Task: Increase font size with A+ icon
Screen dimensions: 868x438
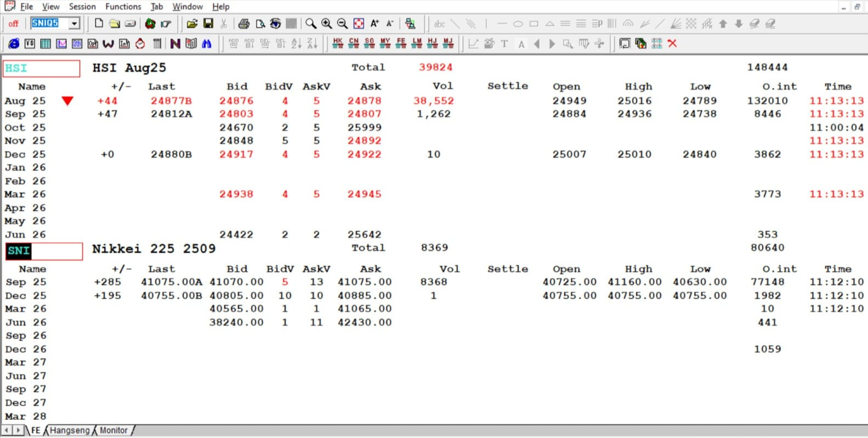Action: pyautogui.click(x=375, y=24)
